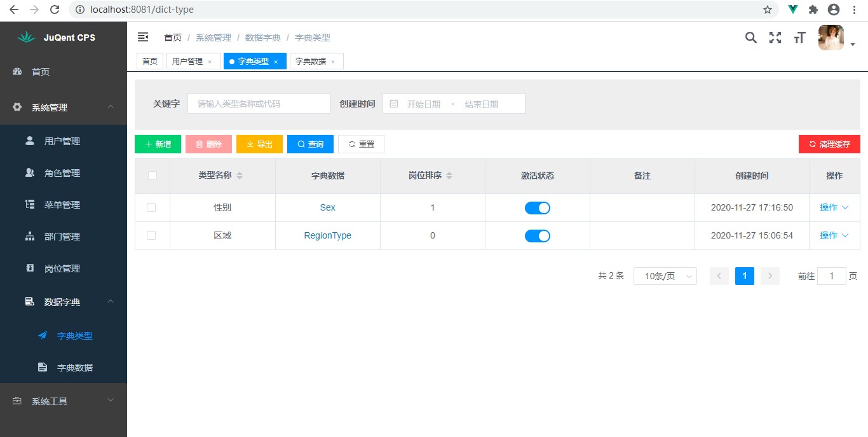Open 部门管理 in the sidebar
The width and height of the screenshot is (868, 437).
[64, 237]
